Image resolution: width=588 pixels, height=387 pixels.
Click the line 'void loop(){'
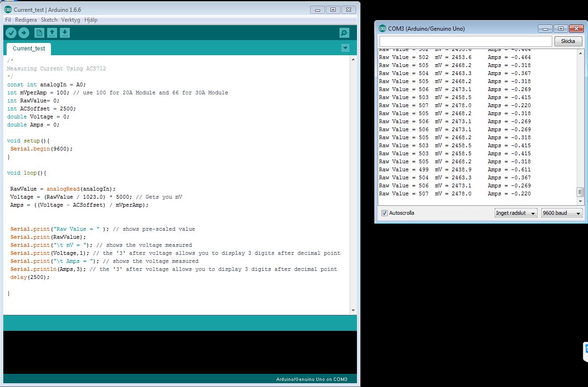pos(27,173)
